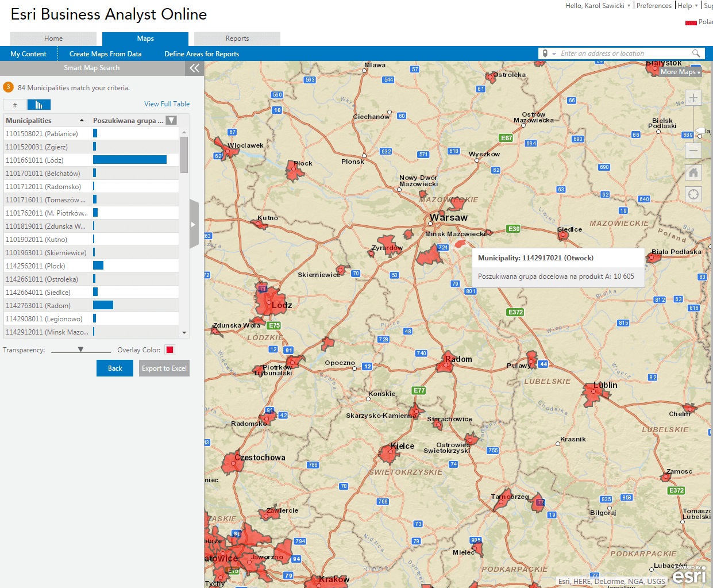Switch to the bar chart view
Image resolution: width=713 pixels, height=588 pixels.
(x=39, y=105)
